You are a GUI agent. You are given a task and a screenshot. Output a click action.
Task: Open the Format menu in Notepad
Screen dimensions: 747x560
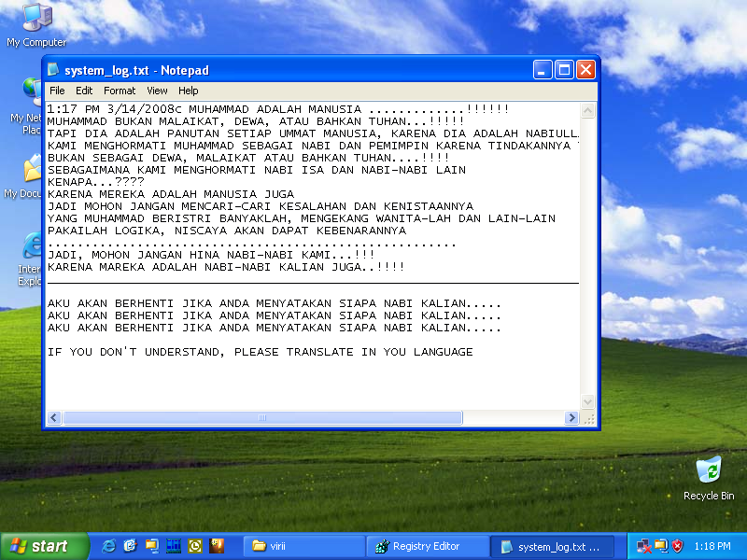(120, 91)
